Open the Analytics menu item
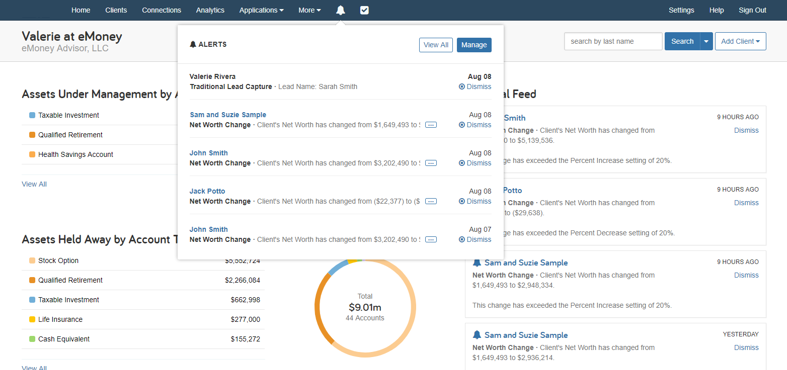The image size is (787, 370). click(x=210, y=10)
